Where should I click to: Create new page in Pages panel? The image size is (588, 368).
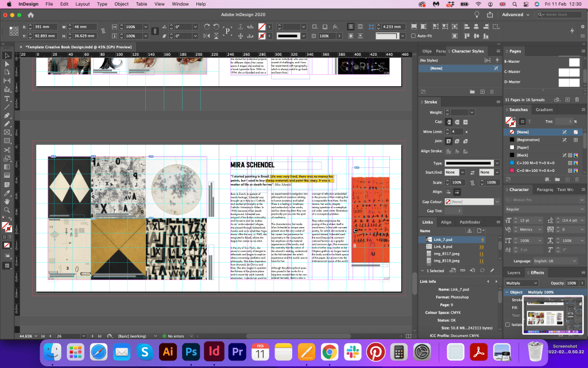tap(567, 99)
